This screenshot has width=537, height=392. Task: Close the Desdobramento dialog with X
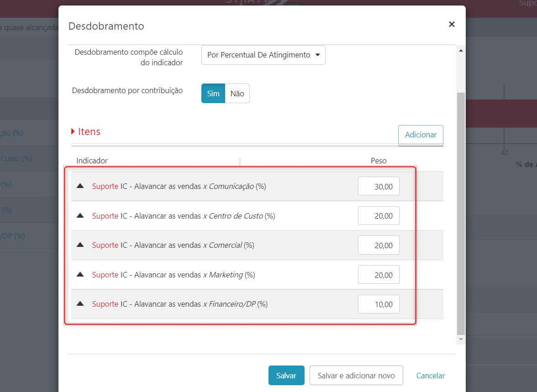452,24
